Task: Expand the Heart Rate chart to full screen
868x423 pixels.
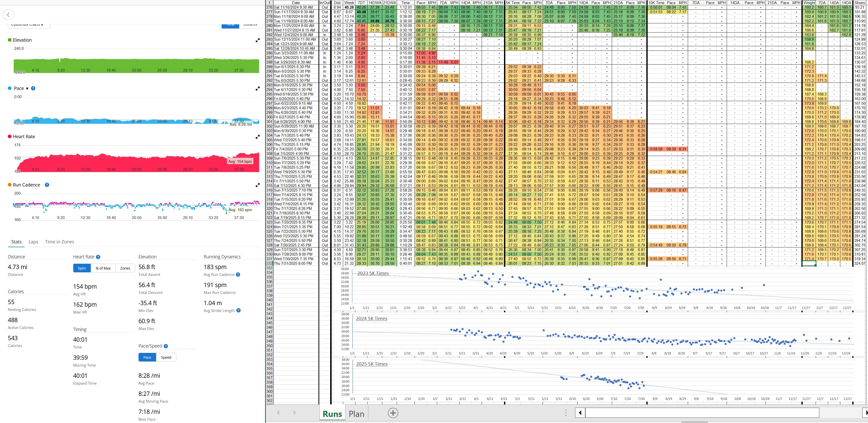Action: tap(257, 137)
